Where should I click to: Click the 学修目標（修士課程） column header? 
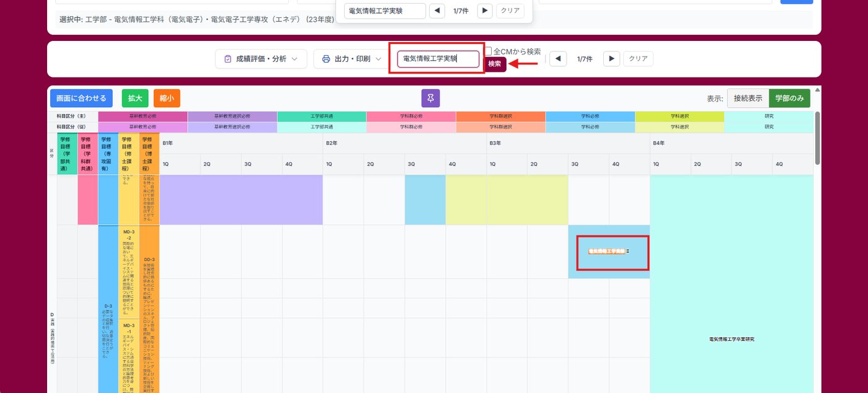pyautogui.click(x=128, y=154)
